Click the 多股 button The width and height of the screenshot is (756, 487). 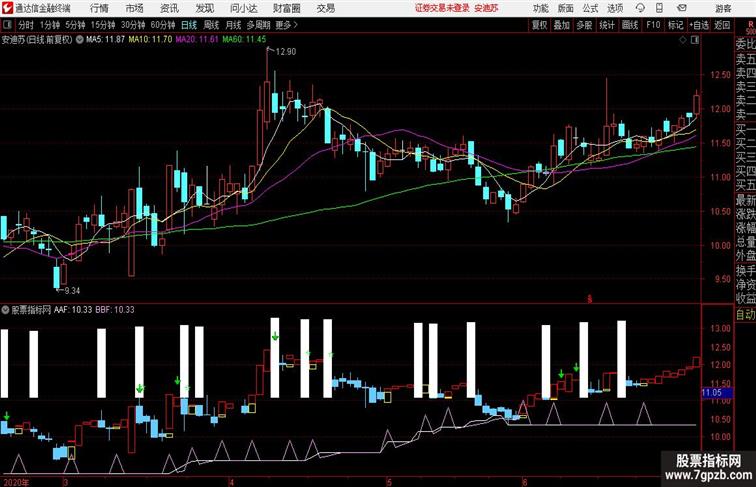[584, 25]
